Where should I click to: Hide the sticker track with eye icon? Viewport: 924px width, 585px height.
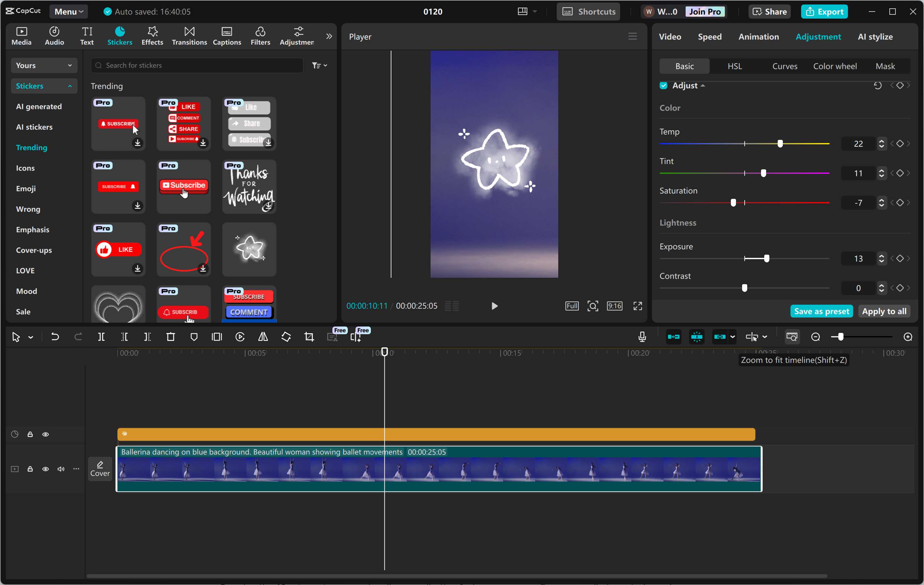pyautogui.click(x=46, y=434)
